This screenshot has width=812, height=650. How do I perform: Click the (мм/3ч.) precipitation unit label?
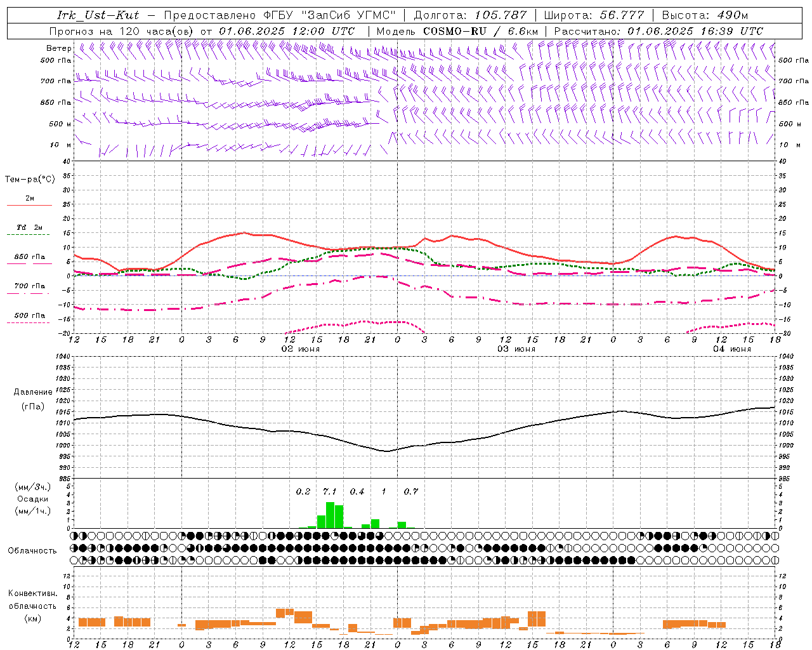33,487
